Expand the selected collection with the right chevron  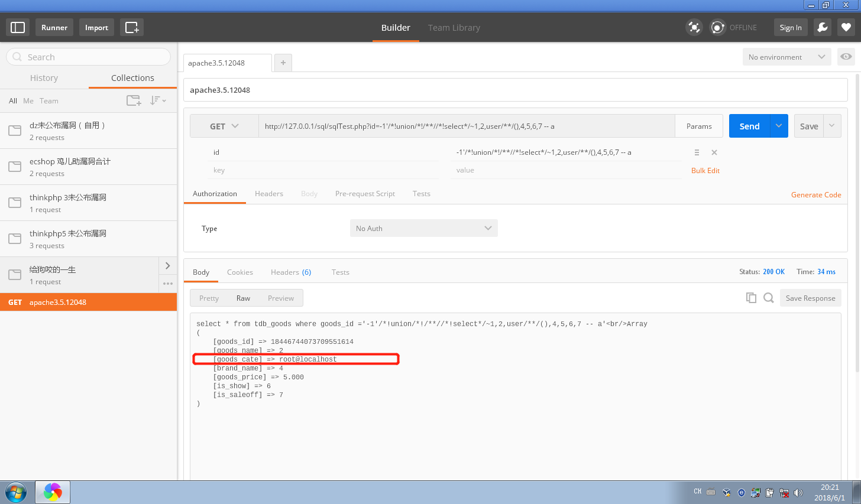tap(168, 266)
